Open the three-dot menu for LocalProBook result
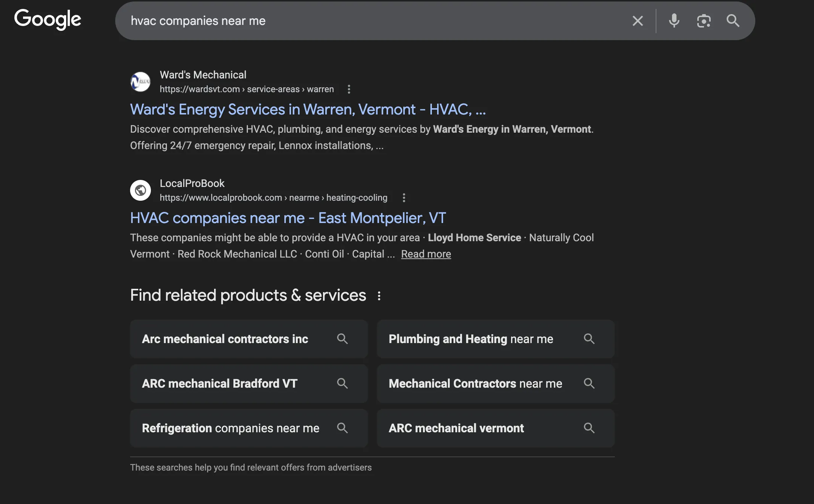This screenshot has height=504, width=814. tap(404, 197)
